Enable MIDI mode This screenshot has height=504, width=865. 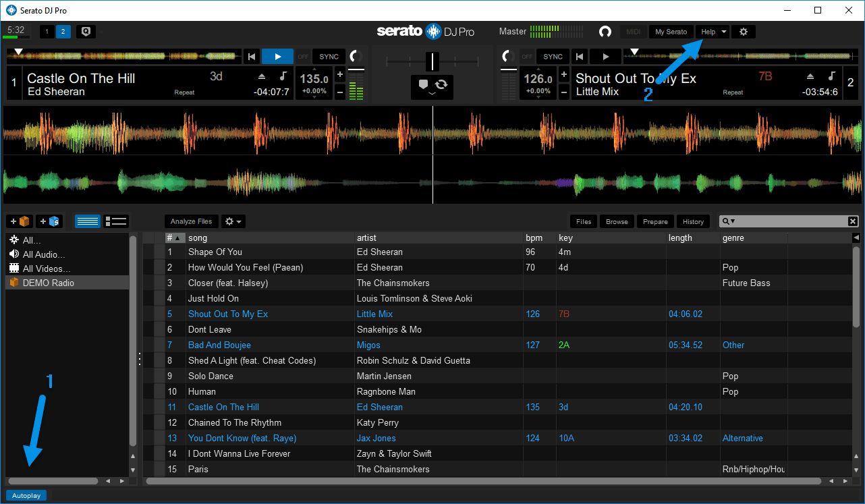pos(633,31)
